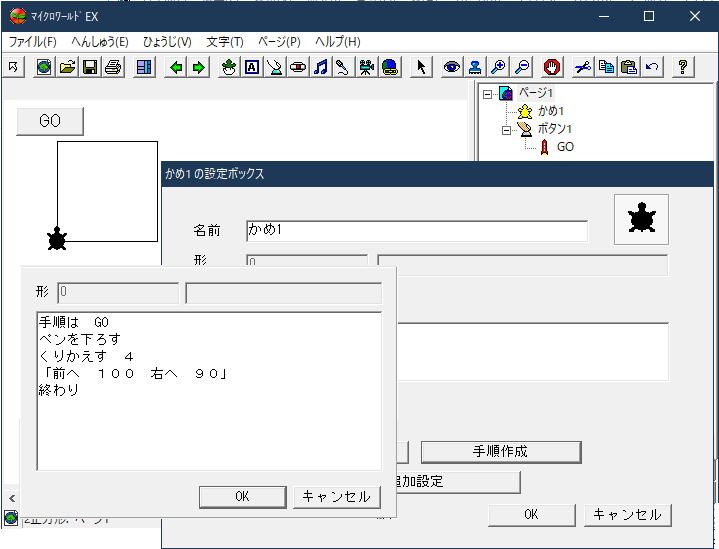
Task: Click the zoom out magnifier
Action: pos(521,67)
